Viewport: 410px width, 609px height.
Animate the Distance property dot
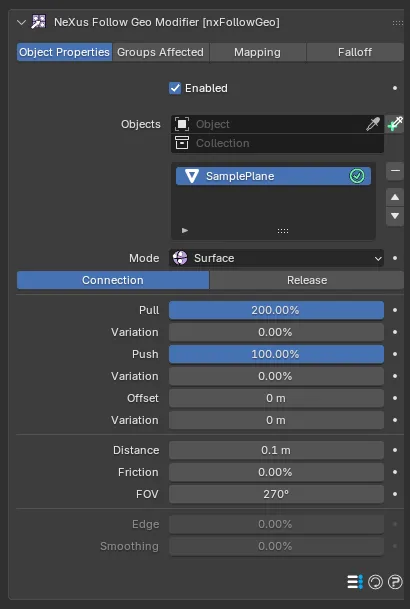(x=395, y=450)
